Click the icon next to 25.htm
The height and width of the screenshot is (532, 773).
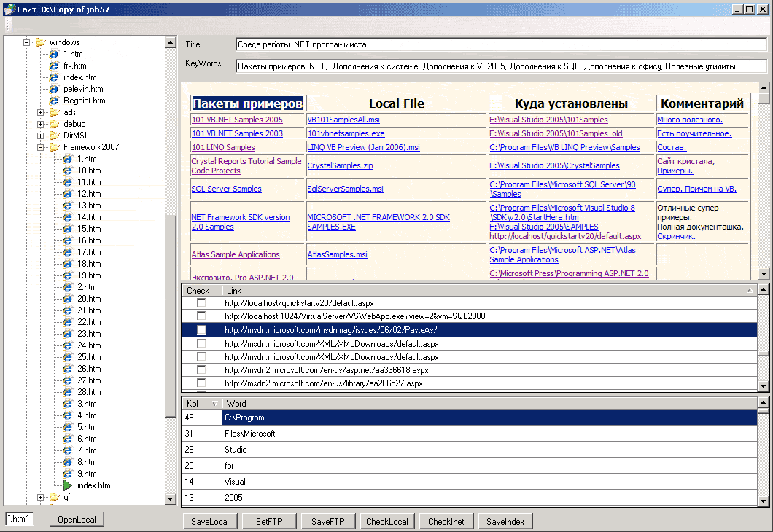[x=68, y=357]
